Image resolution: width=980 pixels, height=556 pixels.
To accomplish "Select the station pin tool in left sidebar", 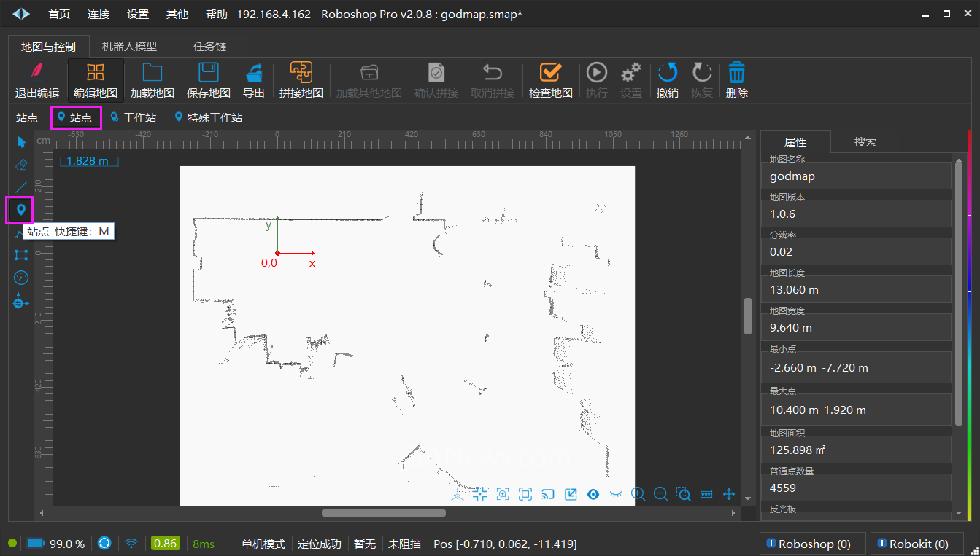I will (21, 209).
